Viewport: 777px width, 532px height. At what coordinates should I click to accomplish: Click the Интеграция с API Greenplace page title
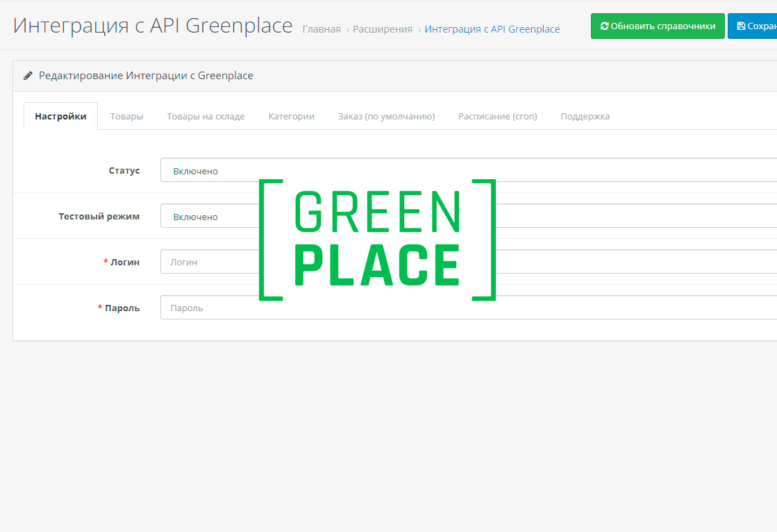153,26
